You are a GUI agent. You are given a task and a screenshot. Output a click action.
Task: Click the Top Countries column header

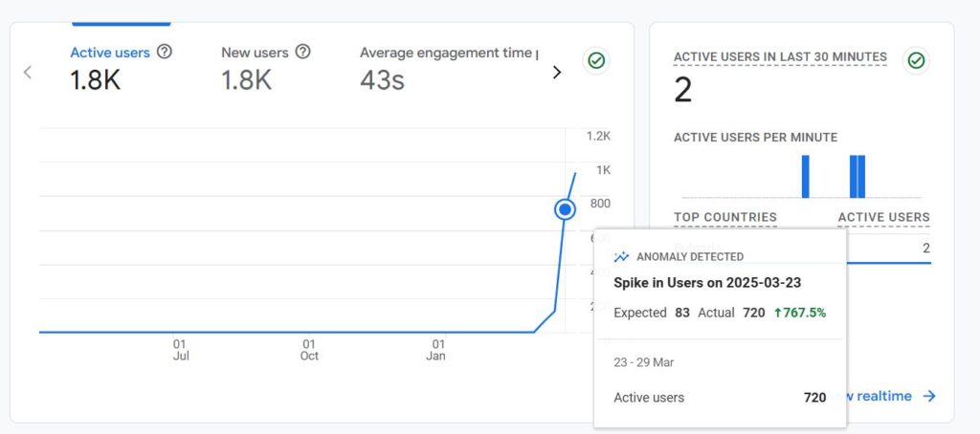724,217
